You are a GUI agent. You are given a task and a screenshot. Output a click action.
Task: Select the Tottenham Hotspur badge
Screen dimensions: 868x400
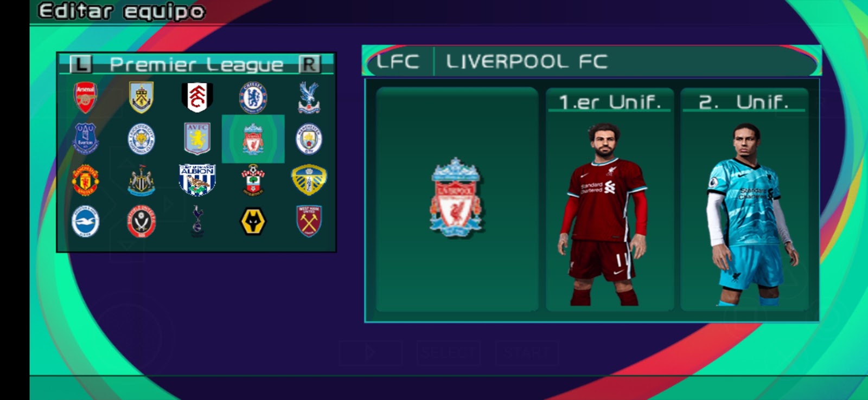(197, 221)
